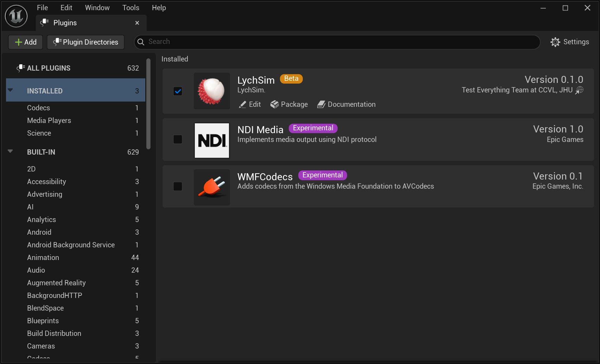The image size is (600, 364).
Task: Select the Accessibility category
Action: click(76, 182)
